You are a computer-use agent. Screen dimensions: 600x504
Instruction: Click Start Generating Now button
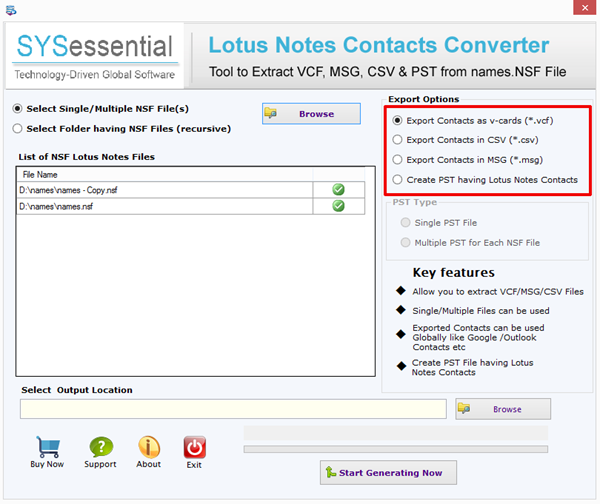(x=388, y=473)
